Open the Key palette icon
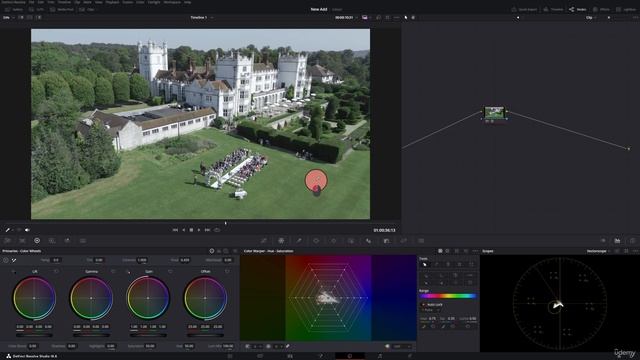 (386, 241)
